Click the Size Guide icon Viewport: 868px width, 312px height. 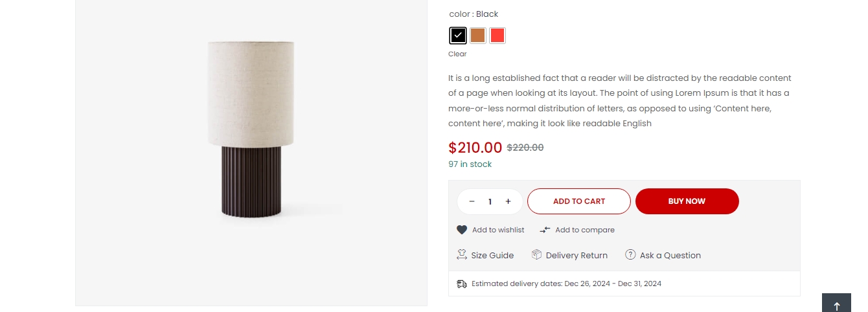(462, 255)
